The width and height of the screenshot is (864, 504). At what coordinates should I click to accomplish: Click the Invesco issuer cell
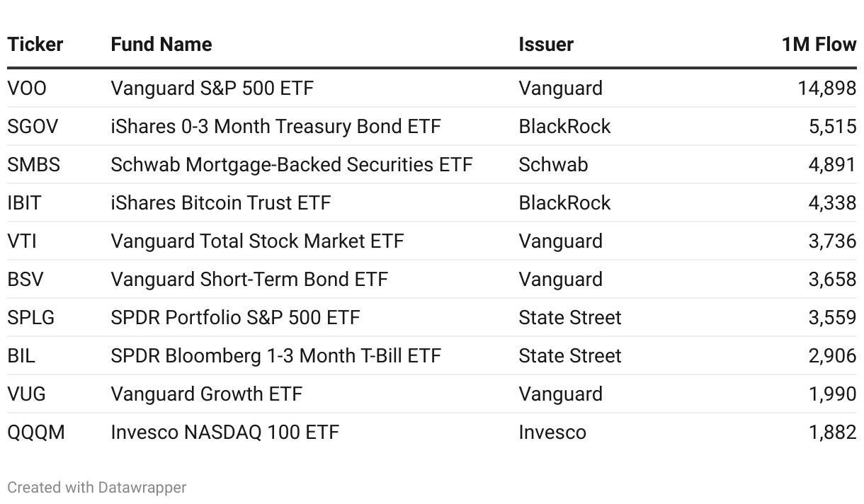coord(552,433)
